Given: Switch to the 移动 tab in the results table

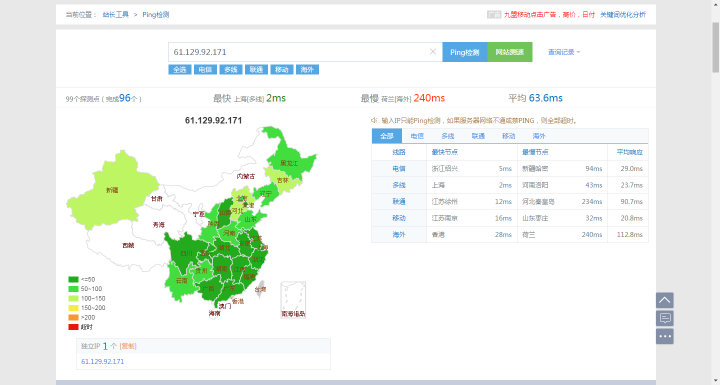Looking at the screenshot, I should click(x=508, y=136).
